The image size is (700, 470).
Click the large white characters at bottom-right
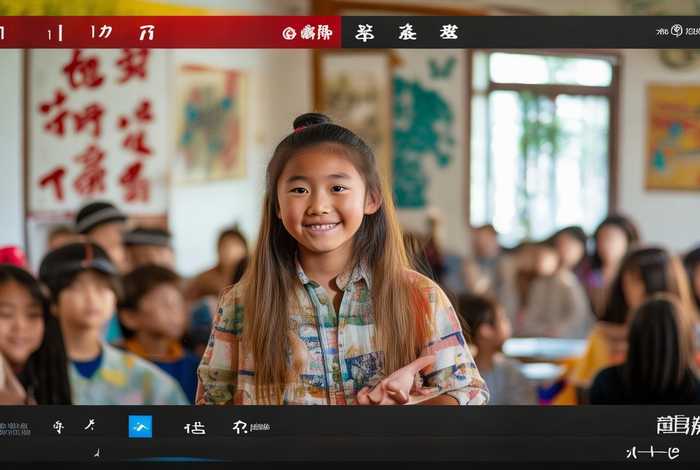tap(678, 425)
